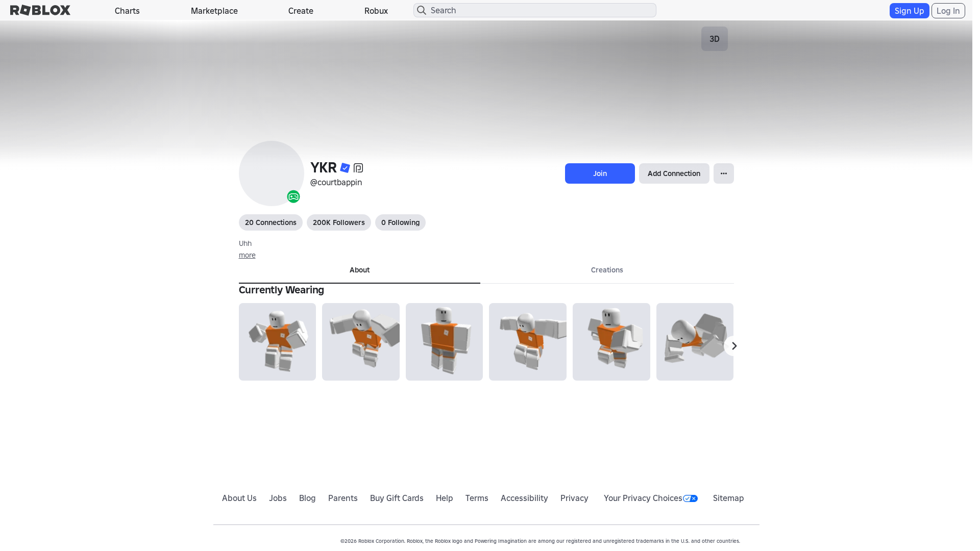Screen dimensions: 980x551
Task: Open the Blog footer link
Action: (307, 498)
